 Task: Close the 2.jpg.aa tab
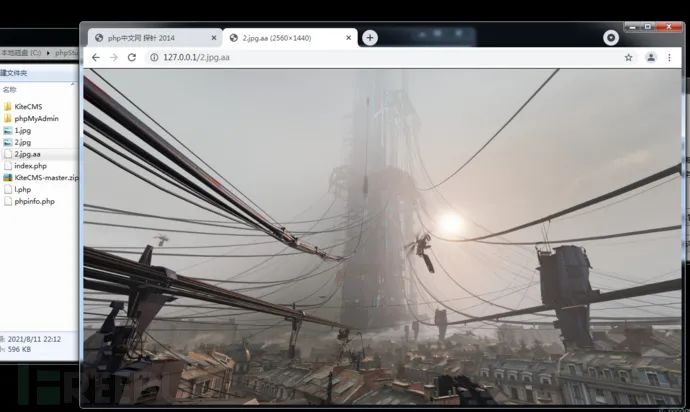[x=349, y=38]
